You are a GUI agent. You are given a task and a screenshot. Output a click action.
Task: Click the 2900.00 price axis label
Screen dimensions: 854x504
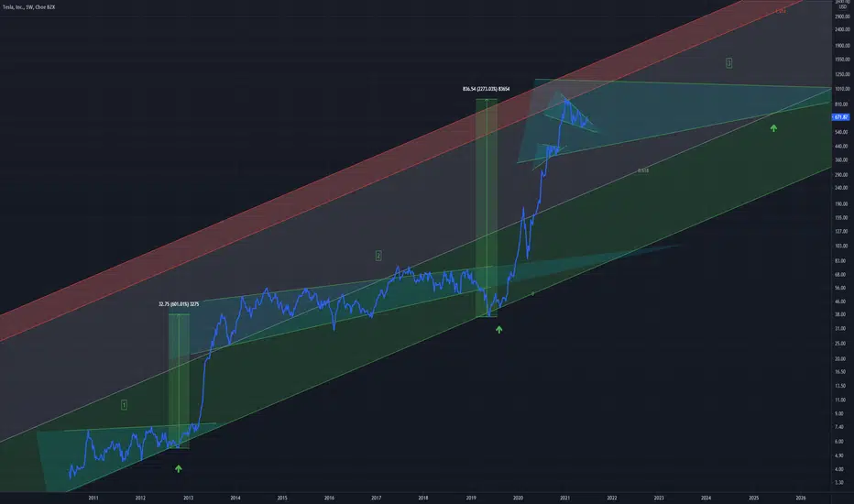[843, 16]
